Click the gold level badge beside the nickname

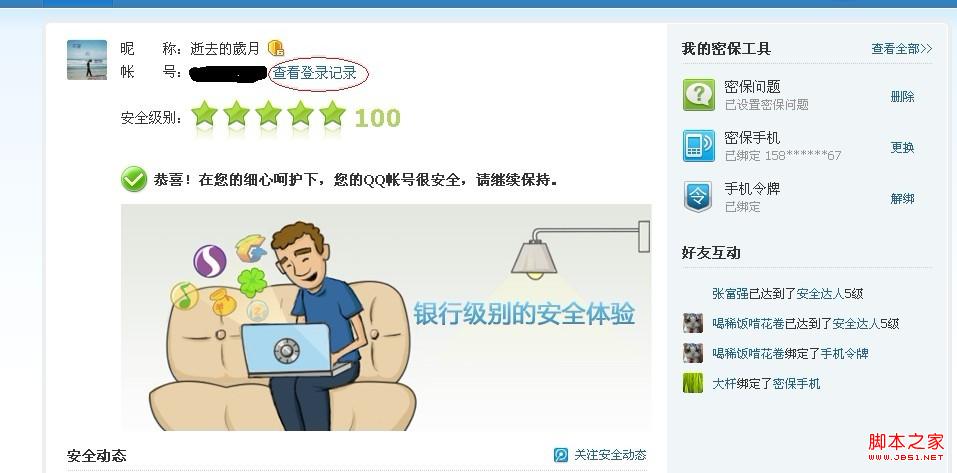276,48
